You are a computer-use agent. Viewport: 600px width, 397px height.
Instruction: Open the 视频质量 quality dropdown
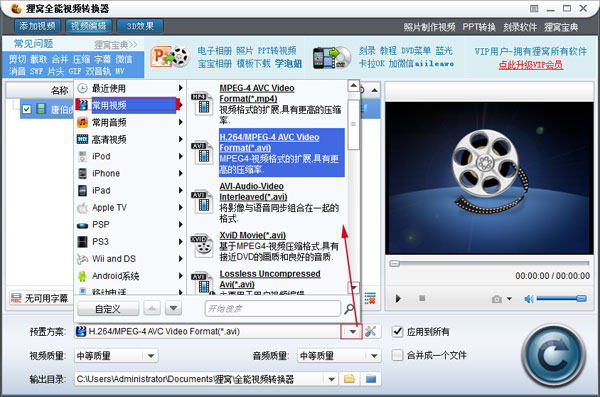pyautogui.click(x=151, y=356)
